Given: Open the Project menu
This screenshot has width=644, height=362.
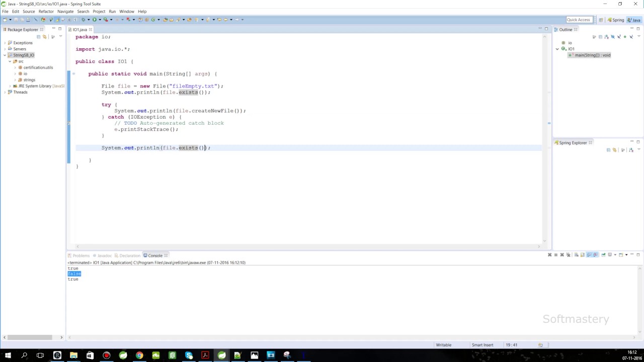Looking at the screenshot, I should (x=99, y=11).
